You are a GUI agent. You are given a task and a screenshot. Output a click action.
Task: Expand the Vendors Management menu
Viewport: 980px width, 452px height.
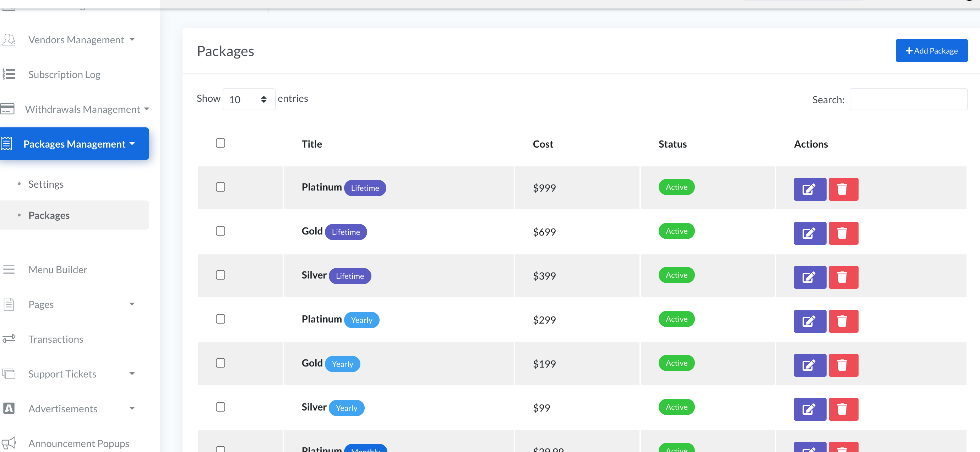tap(76, 39)
